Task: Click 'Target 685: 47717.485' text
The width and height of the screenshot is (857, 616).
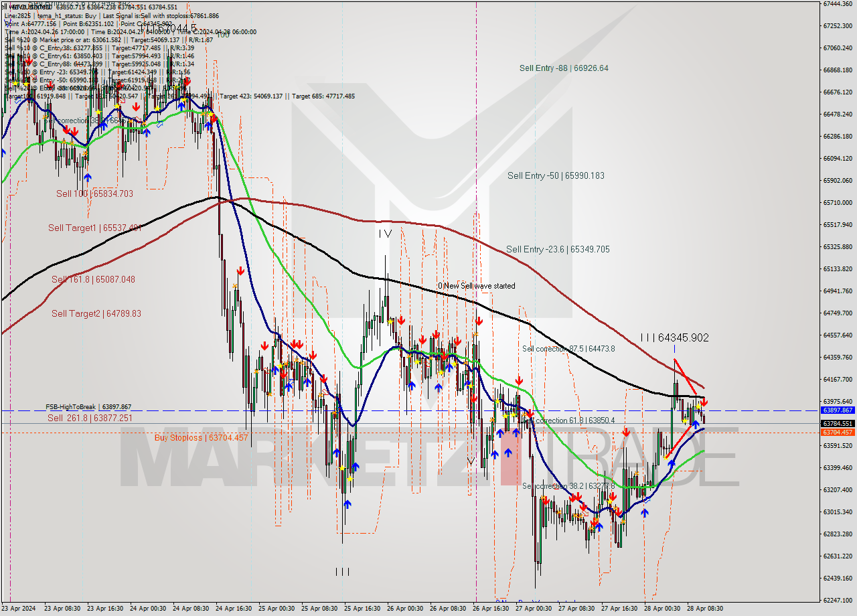Action: click(323, 96)
